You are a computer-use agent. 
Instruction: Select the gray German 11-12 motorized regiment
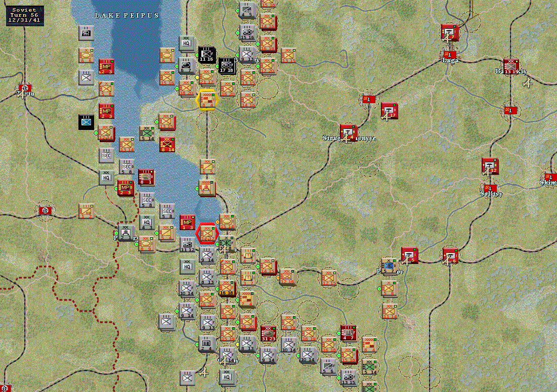click(x=187, y=245)
